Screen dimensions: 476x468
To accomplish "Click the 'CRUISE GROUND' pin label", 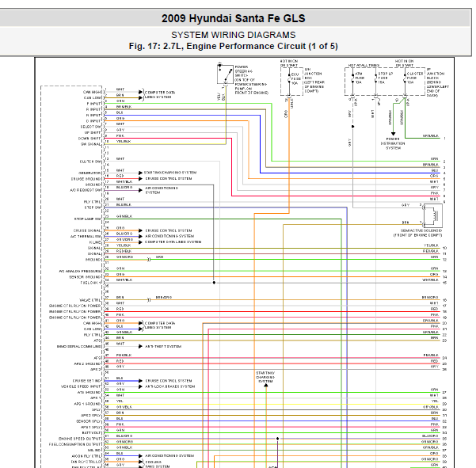I will (x=86, y=179).
